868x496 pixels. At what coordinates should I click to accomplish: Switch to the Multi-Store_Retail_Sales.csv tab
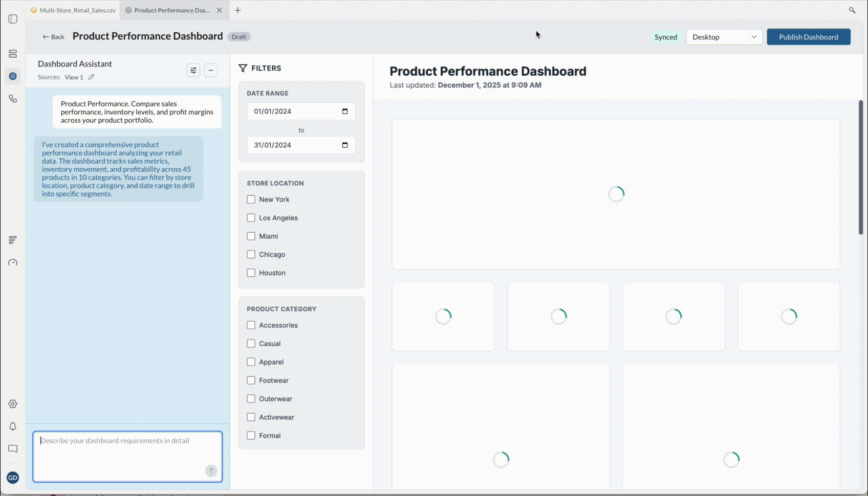[73, 10]
